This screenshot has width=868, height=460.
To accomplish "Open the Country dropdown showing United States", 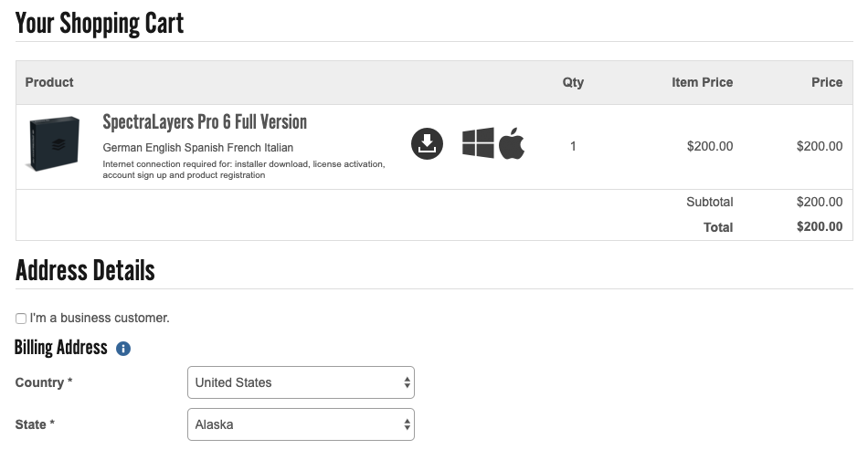I will 301,382.
